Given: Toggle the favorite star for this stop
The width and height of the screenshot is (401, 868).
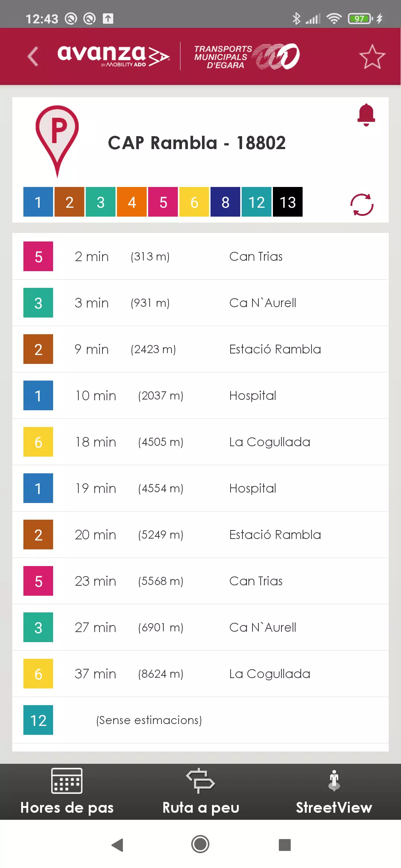Looking at the screenshot, I should [372, 56].
